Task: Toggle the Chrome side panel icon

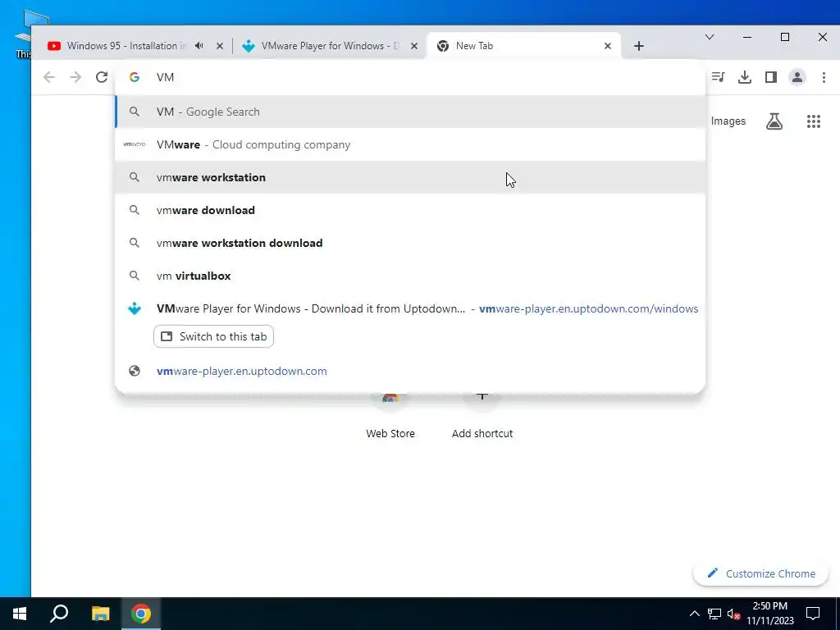Action: (x=771, y=77)
